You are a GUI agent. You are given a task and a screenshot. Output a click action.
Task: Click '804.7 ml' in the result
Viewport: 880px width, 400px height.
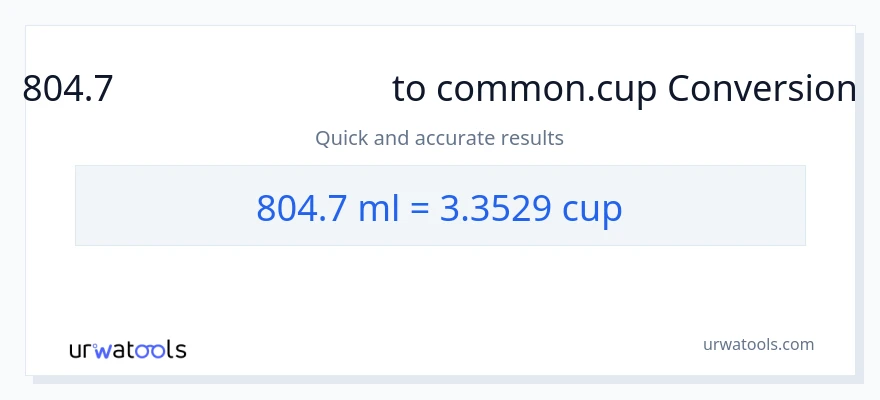[322, 207]
